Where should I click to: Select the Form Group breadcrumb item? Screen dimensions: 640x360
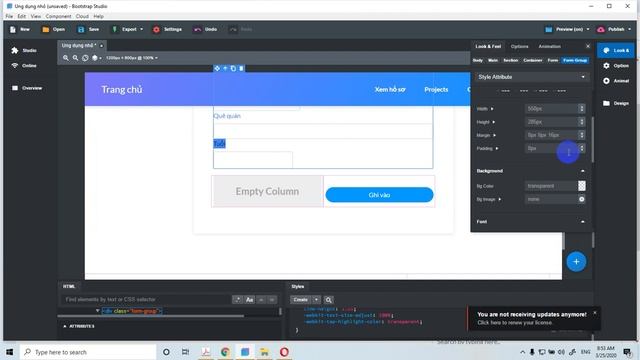click(575, 60)
